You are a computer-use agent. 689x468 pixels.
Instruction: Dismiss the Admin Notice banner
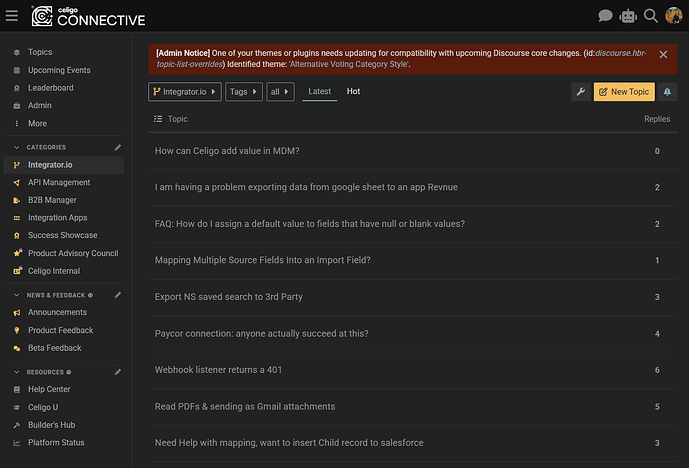(663, 54)
